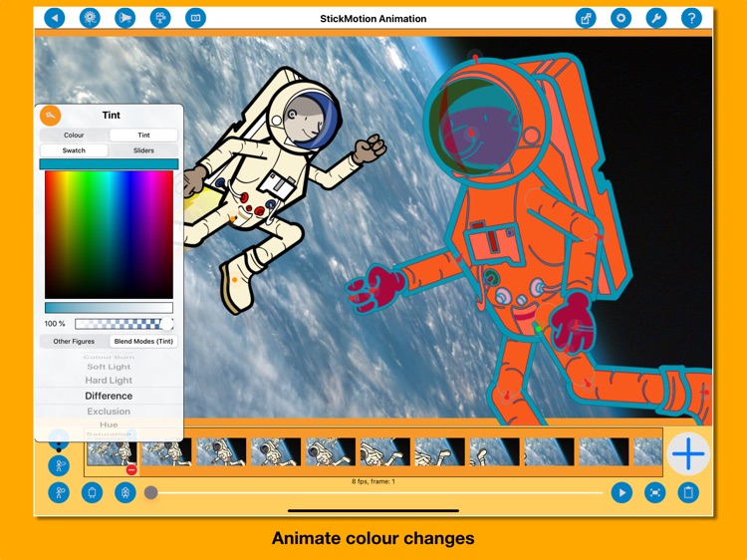Tap the back arrow button
This screenshot has width=747, height=560.
coord(55,18)
